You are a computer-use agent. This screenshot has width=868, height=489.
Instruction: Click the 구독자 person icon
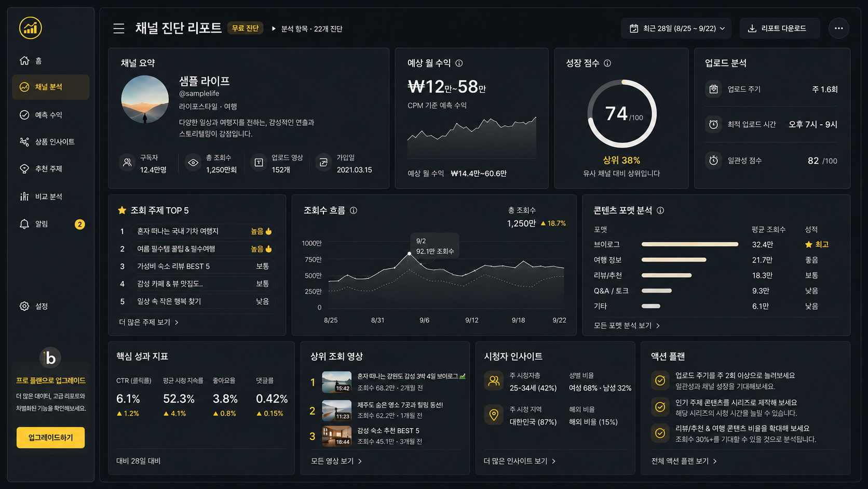pyautogui.click(x=127, y=163)
